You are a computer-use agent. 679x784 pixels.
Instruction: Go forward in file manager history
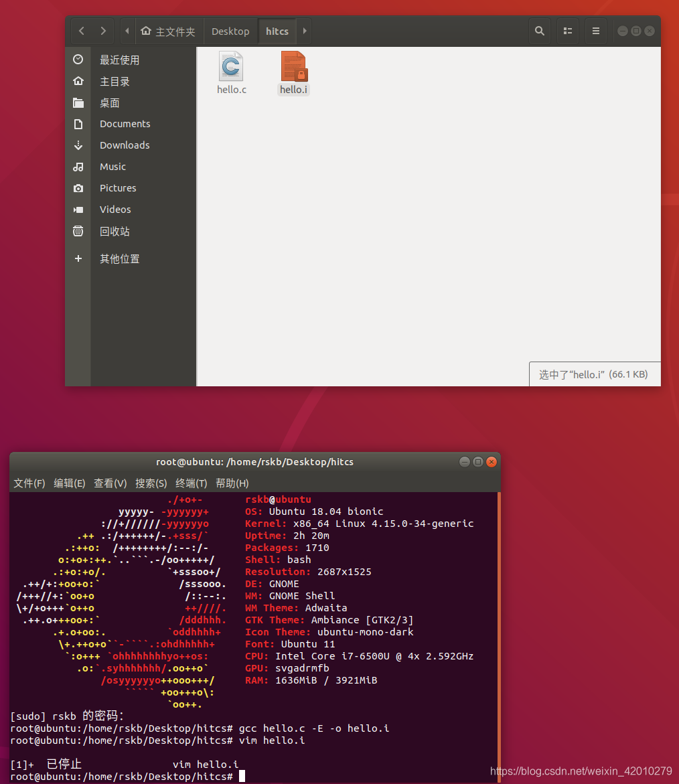[x=103, y=31]
